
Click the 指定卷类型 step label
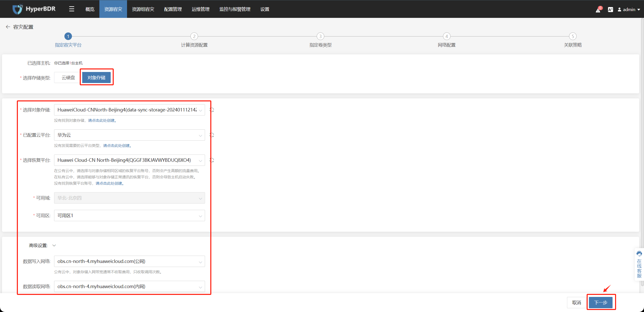click(x=320, y=45)
